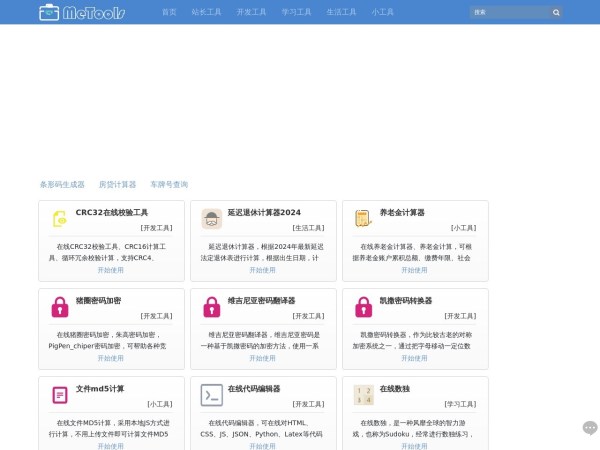Click the CRC32 checker tool icon
Screen dimensions: 600x450
pos(60,219)
